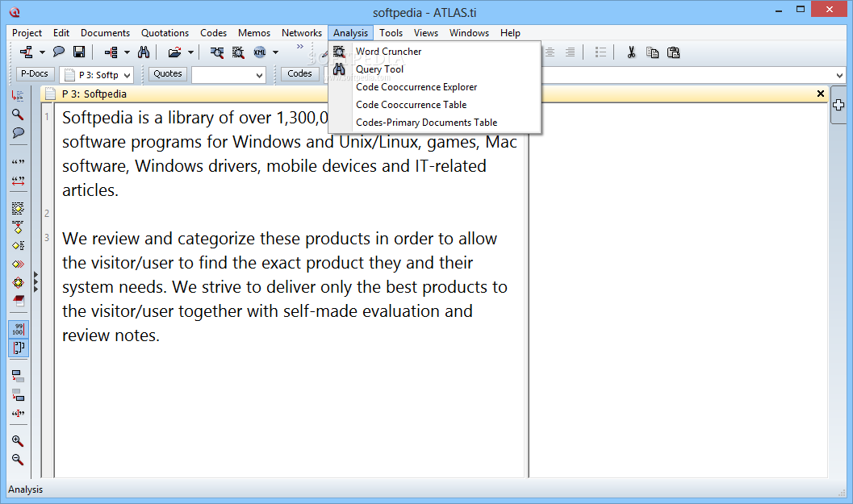This screenshot has width=853, height=504.
Task: Open the P 3: Softp document dropdown
Action: (127, 75)
